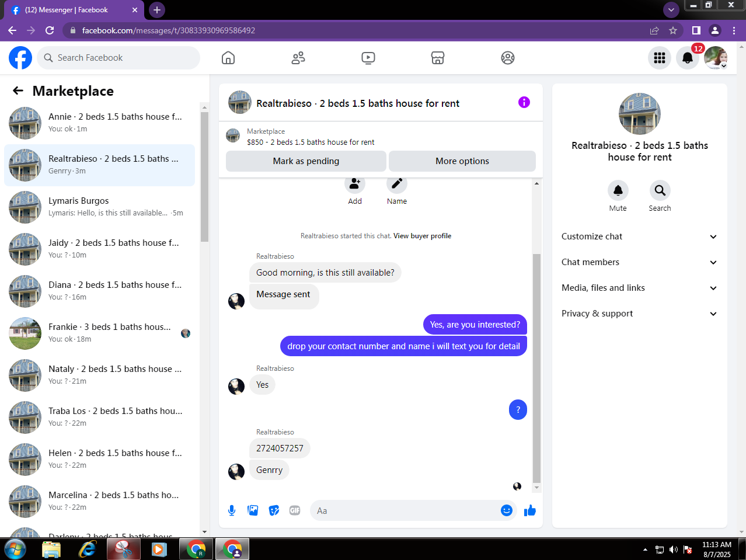The width and height of the screenshot is (746, 560).
Task: Mute this conversation bell icon
Action: [x=618, y=190]
